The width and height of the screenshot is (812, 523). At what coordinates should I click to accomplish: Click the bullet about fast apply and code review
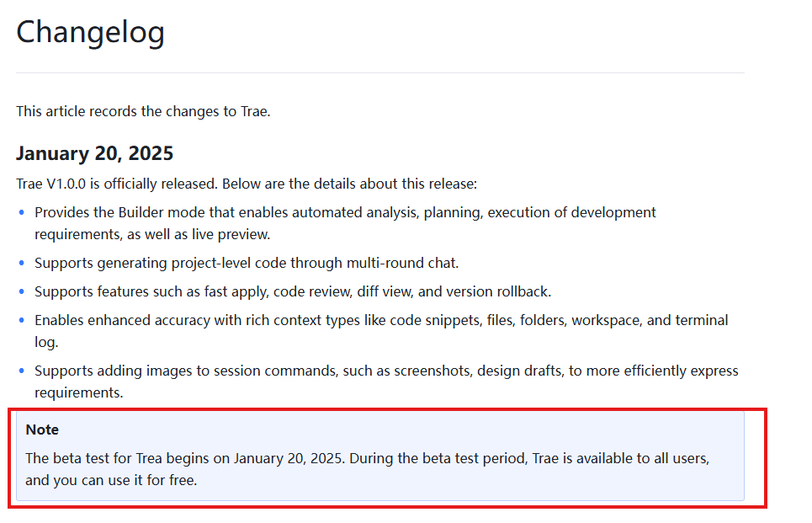[293, 292]
